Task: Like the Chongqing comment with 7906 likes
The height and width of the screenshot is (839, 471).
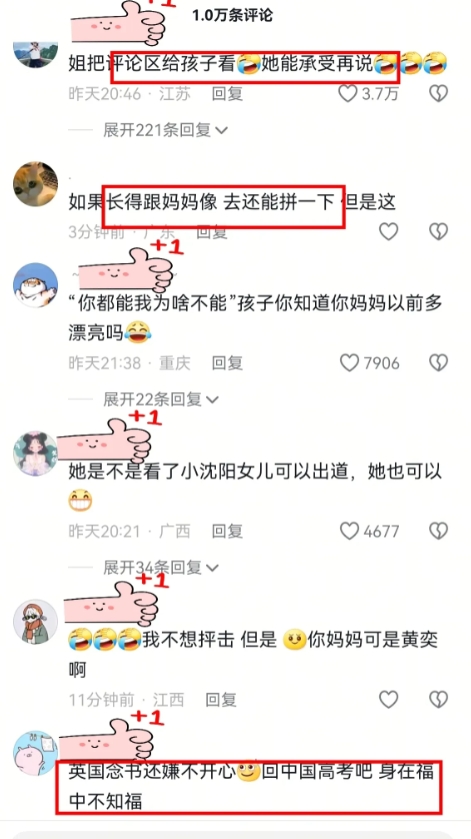Action: click(350, 363)
